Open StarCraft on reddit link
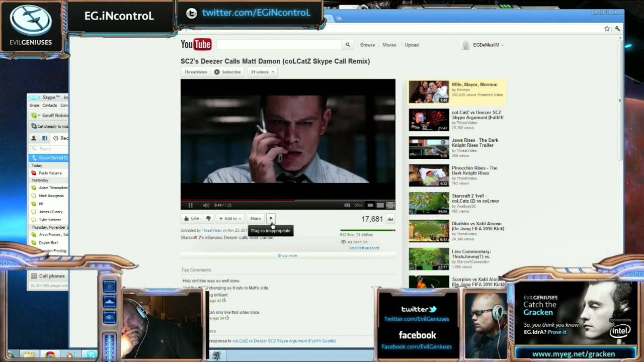Image resolution: width=644 pixels, height=362 pixels. tap(364, 248)
